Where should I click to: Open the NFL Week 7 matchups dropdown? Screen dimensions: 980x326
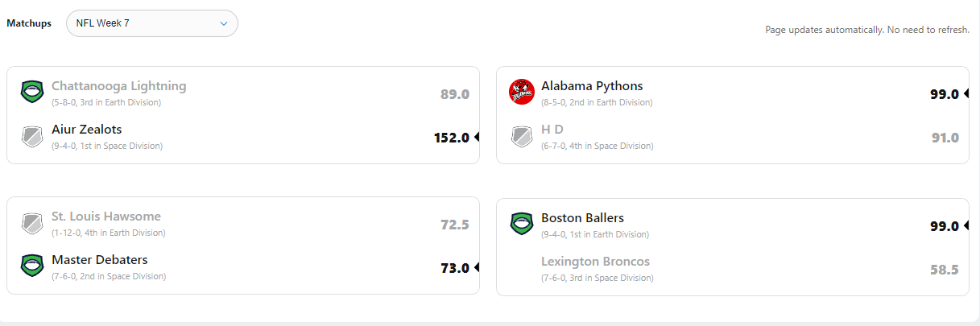[x=152, y=23]
